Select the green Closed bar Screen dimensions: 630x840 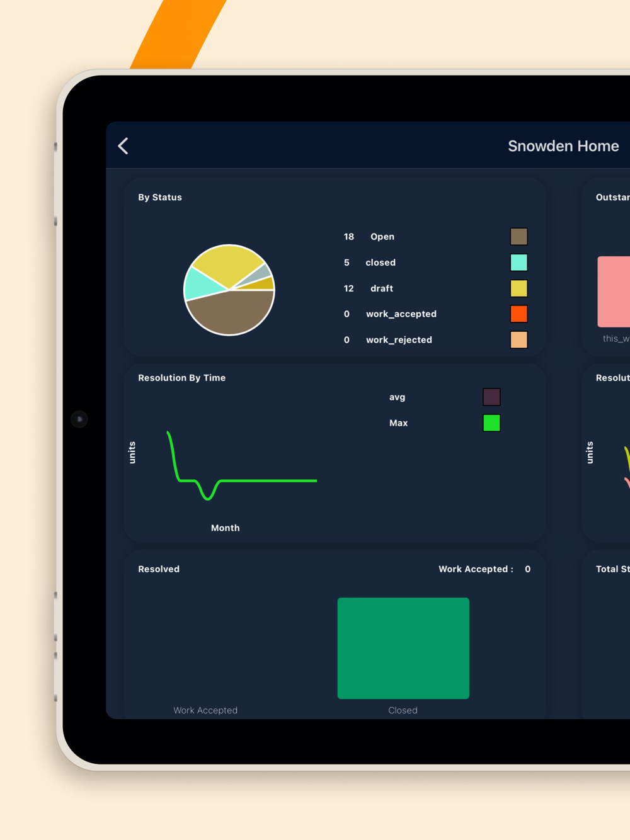[403, 648]
